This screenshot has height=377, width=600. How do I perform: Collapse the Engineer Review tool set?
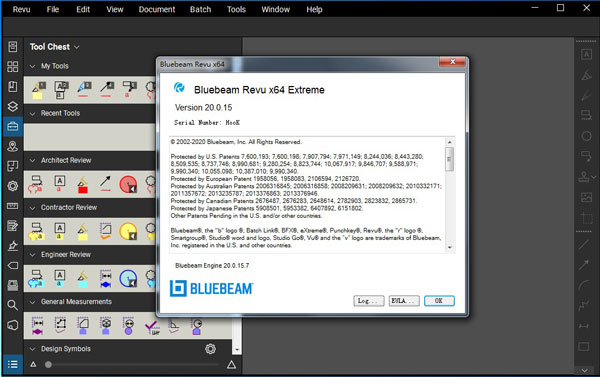[x=33, y=255]
